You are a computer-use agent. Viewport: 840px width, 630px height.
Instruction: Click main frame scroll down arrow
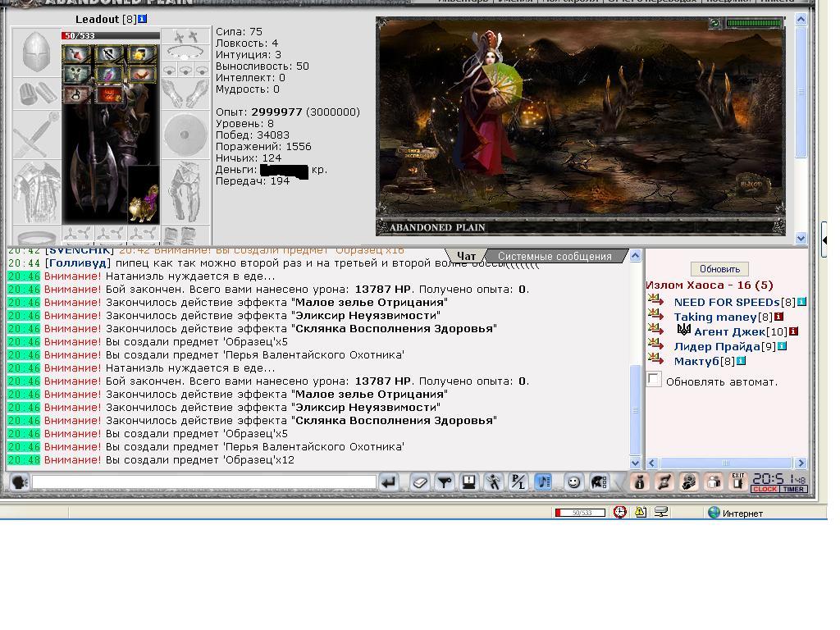pyautogui.click(x=801, y=238)
